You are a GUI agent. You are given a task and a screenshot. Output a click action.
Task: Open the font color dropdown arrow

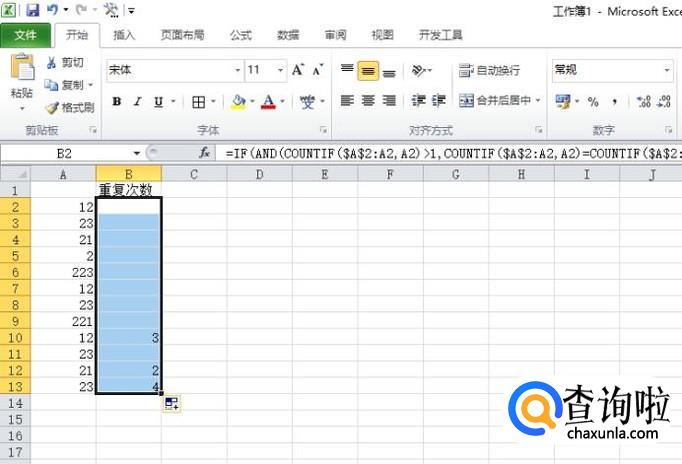coord(283,102)
